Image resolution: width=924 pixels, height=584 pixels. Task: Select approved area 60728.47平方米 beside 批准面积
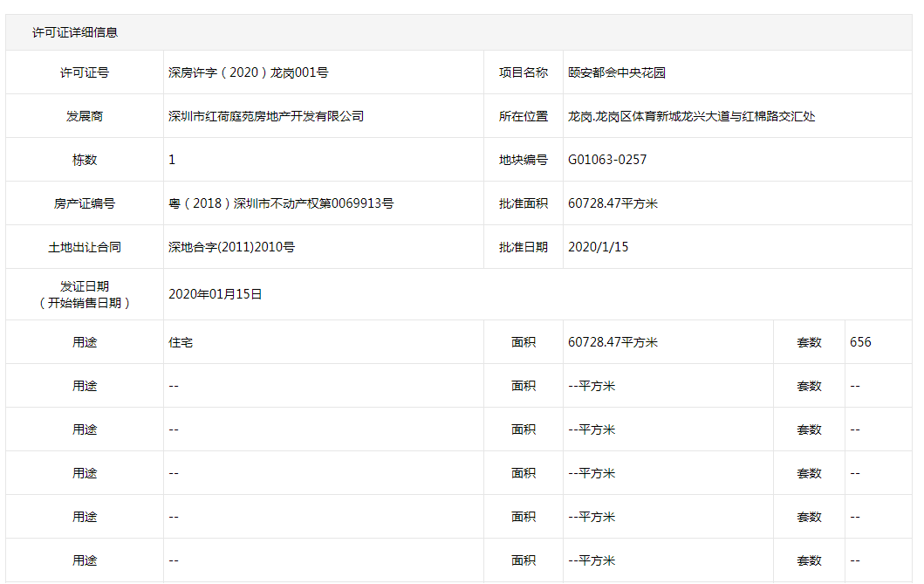(x=613, y=203)
